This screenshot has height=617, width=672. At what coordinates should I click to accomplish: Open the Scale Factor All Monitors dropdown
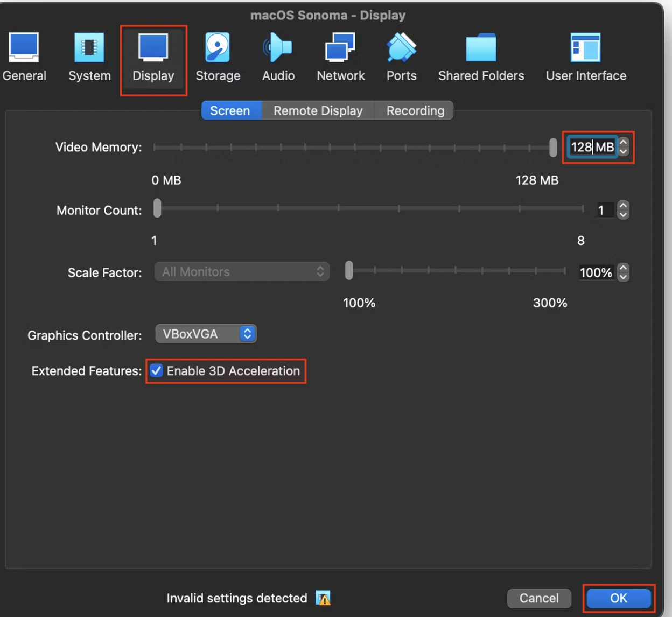pos(242,271)
